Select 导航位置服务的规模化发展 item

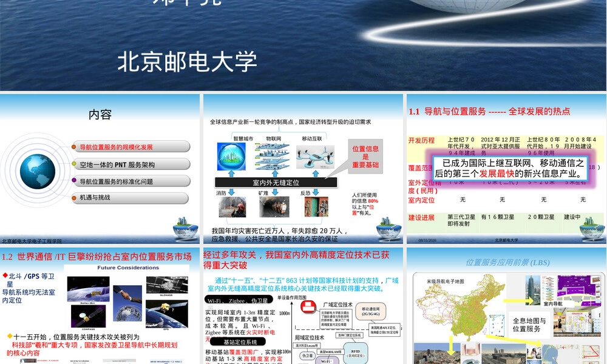131,147
